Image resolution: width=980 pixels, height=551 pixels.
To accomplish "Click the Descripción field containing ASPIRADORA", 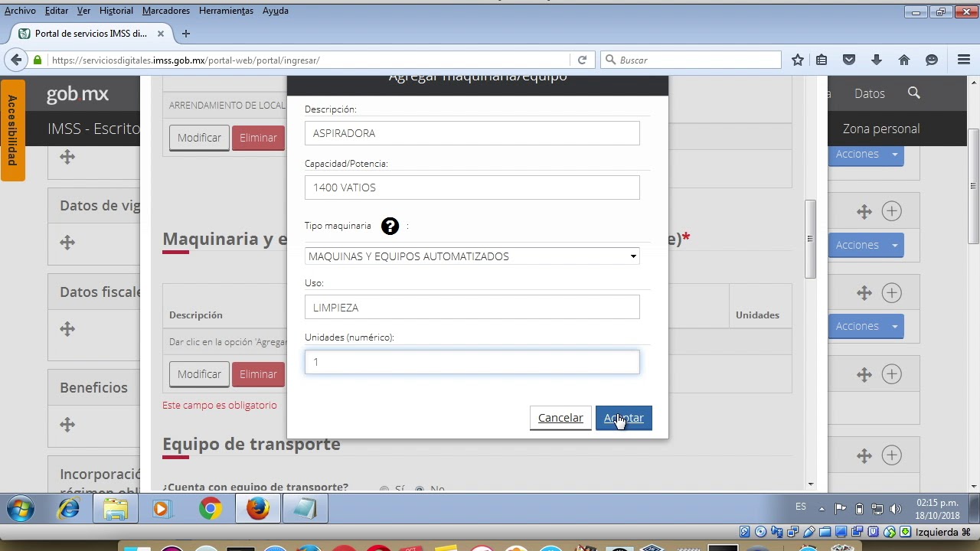I will click(472, 133).
